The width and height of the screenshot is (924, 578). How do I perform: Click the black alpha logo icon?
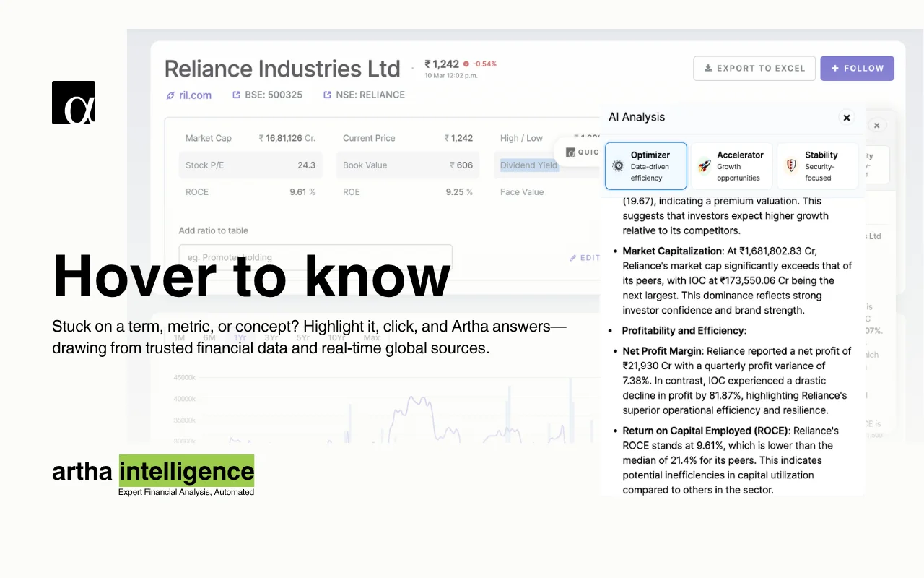tap(73, 103)
